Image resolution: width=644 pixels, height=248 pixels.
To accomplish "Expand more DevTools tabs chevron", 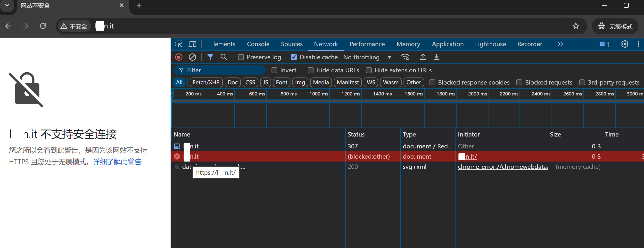I will pos(560,44).
